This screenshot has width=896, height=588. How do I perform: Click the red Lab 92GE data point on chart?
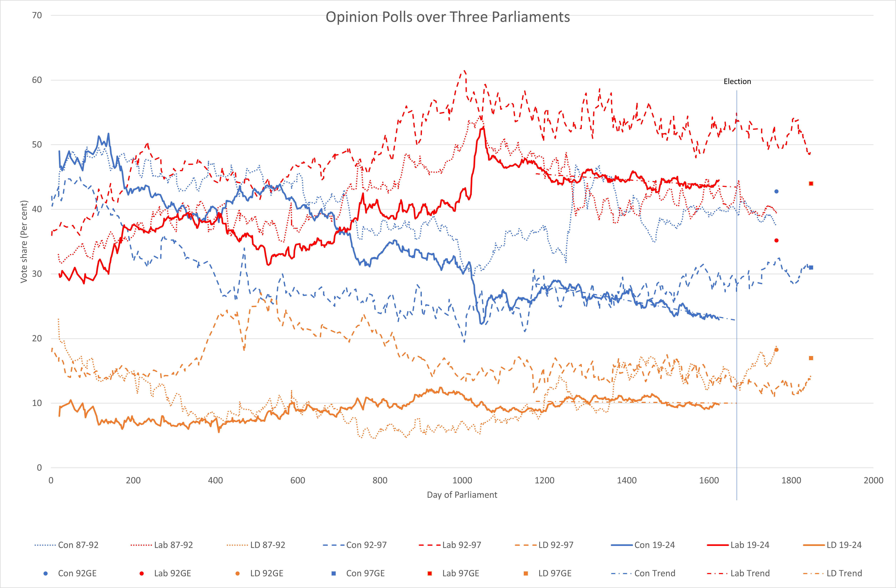click(x=776, y=241)
